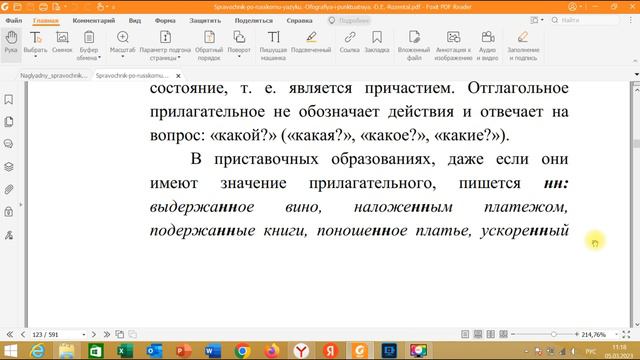Toggle full screen mode in status bar
640x360 pixels.
point(626,334)
